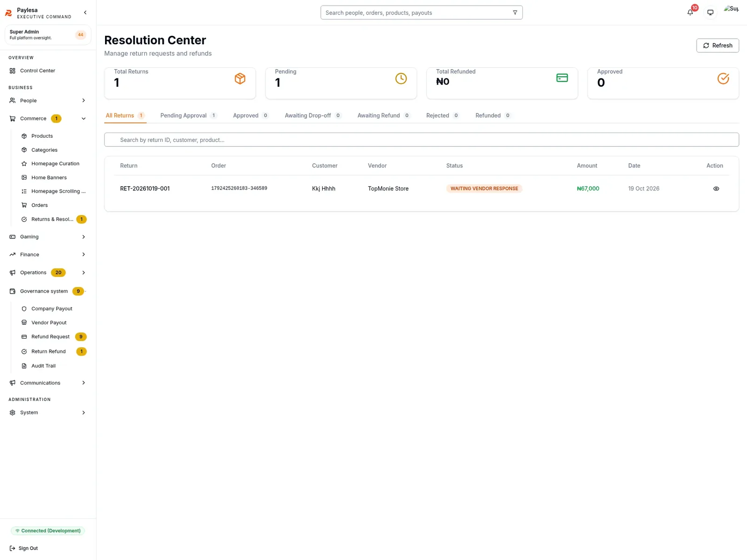Open Homepage Scrolling item
This screenshot has height=560, width=747.
(x=54, y=191)
